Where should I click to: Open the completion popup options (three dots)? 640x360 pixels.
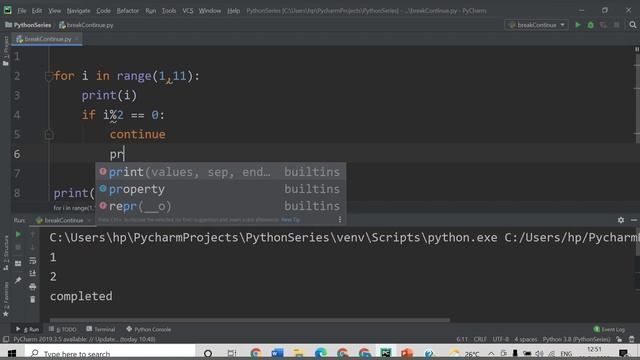(x=340, y=220)
